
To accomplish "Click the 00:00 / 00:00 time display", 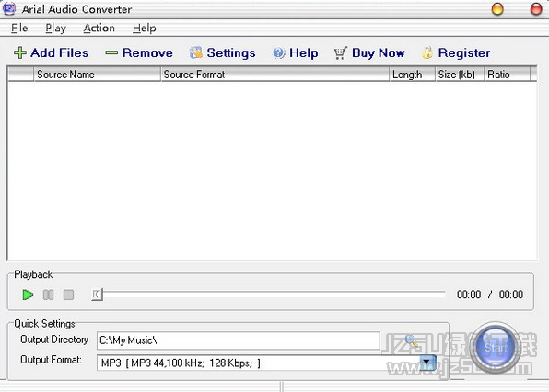I will pyautogui.click(x=490, y=294).
